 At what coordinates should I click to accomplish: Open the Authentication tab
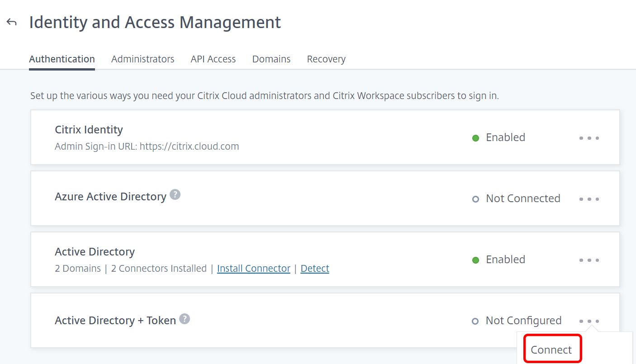(x=62, y=59)
